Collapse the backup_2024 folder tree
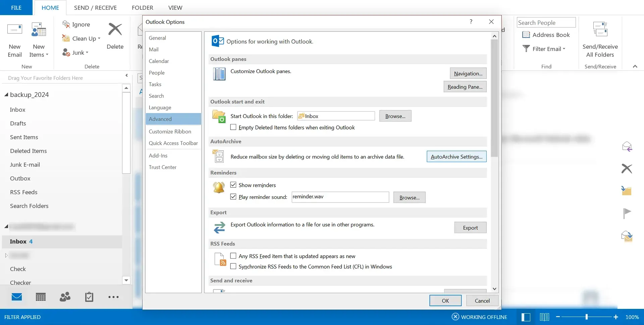The width and height of the screenshot is (644, 325). pos(6,95)
